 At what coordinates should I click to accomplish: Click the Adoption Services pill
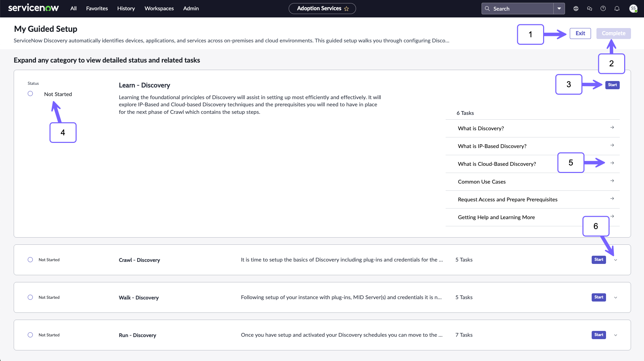(322, 9)
